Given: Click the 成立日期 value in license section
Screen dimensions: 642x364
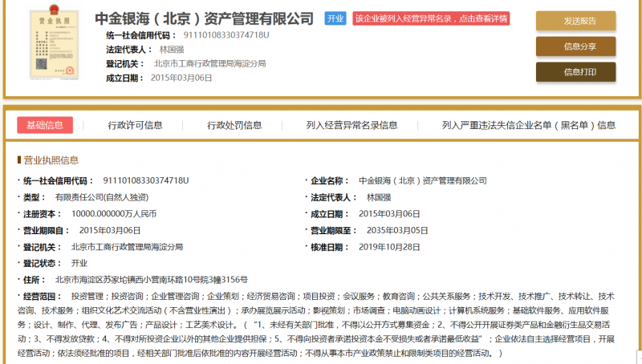Looking at the screenshot, I should coord(389,214).
